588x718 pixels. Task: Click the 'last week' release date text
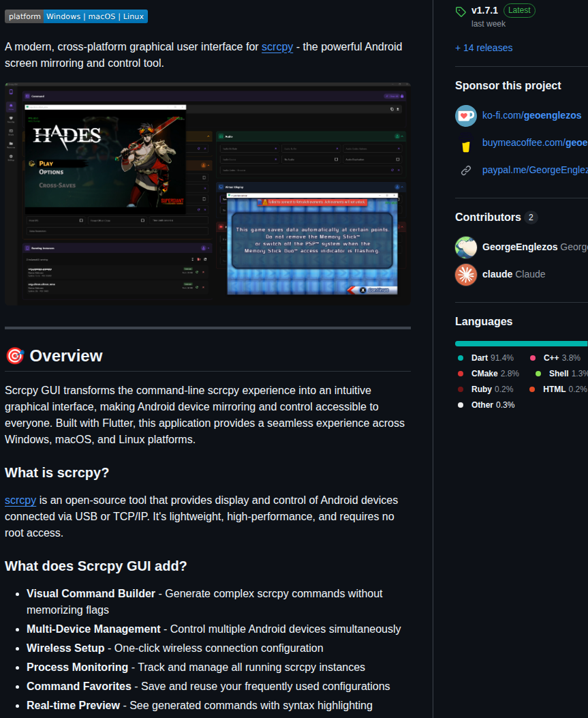[x=489, y=24]
